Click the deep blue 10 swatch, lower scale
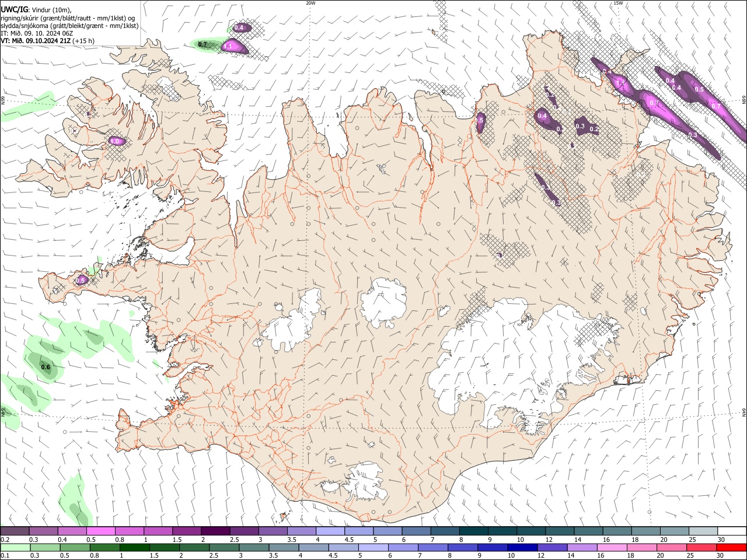The image size is (747, 560). coord(523,547)
